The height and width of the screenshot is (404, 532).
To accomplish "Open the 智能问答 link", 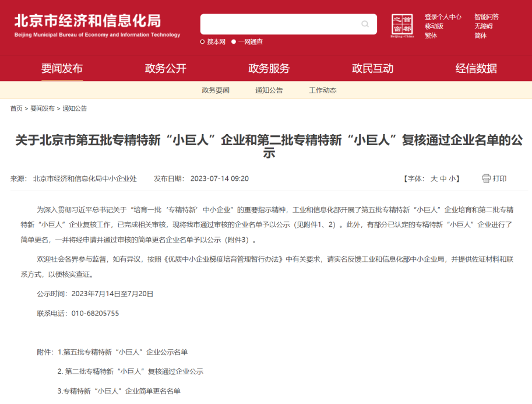I will tap(486, 17).
